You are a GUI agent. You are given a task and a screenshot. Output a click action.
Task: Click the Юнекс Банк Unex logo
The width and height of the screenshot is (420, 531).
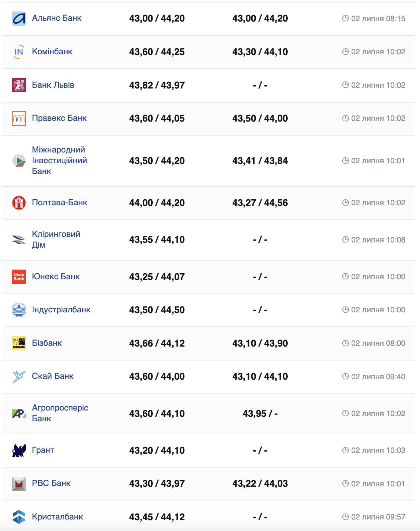[x=19, y=277]
